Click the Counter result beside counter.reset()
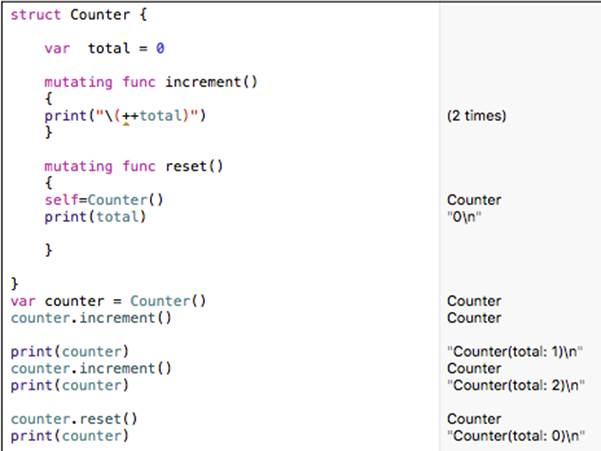 tap(474, 419)
